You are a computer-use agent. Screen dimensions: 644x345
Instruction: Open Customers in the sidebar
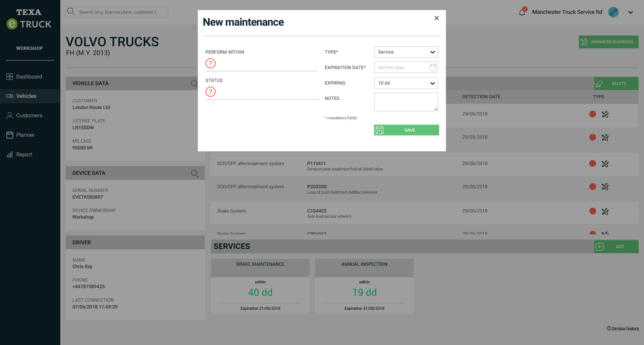click(x=30, y=115)
